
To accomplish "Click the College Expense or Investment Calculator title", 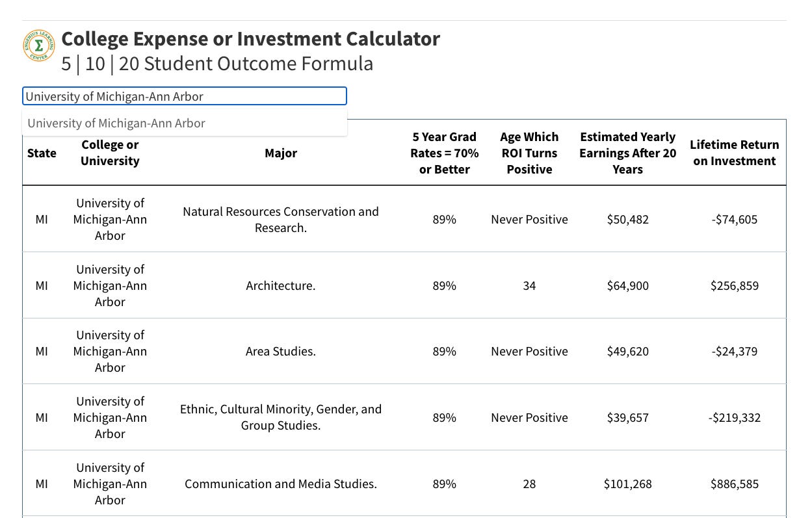I will [x=250, y=39].
